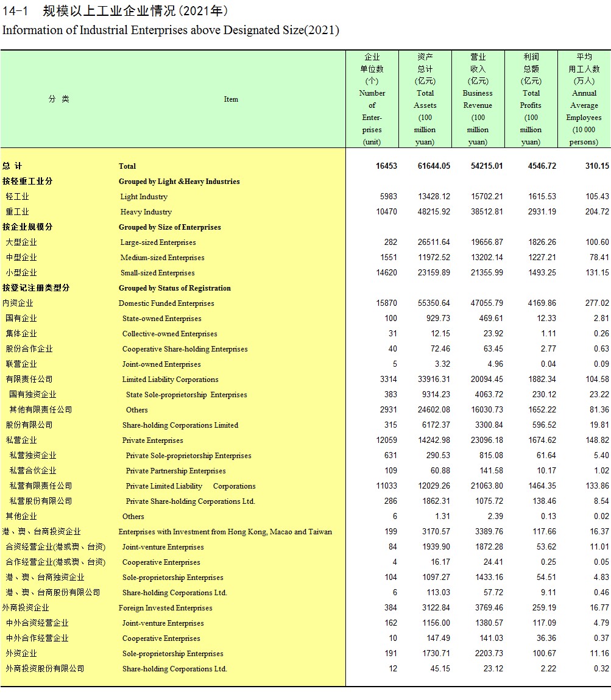Select the "其他有限责任公司" row label
The image size is (611, 700).
pos(41,409)
